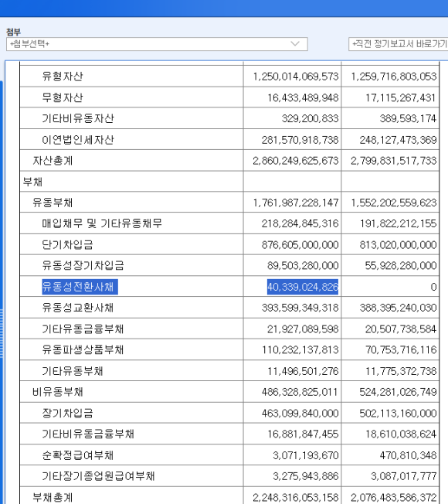Image resolution: width=448 pixels, height=504 pixels.
Task: Click the 부채 section header cell
Action: (x=131, y=182)
